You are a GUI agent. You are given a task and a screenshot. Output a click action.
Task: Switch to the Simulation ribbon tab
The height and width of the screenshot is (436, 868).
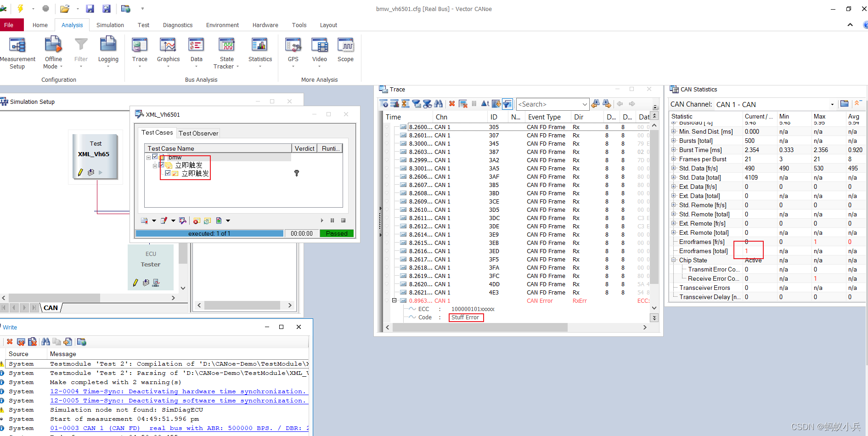click(x=110, y=25)
